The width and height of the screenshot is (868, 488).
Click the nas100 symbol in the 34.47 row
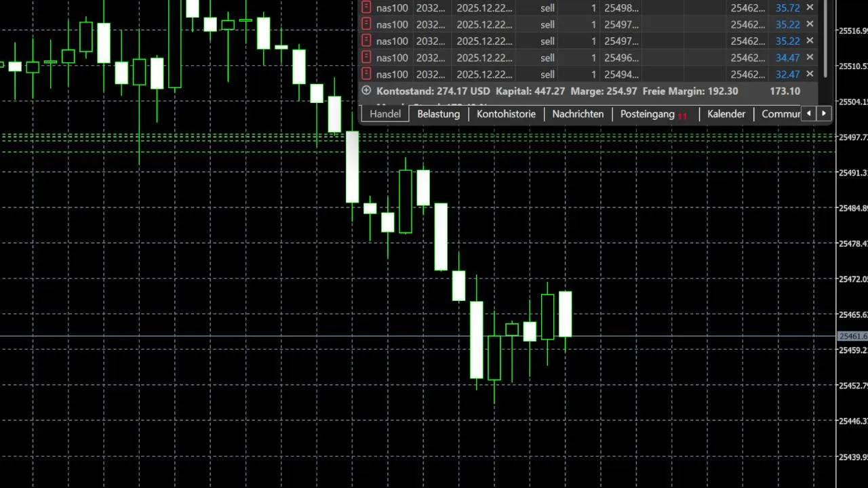(x=392, y=58)
